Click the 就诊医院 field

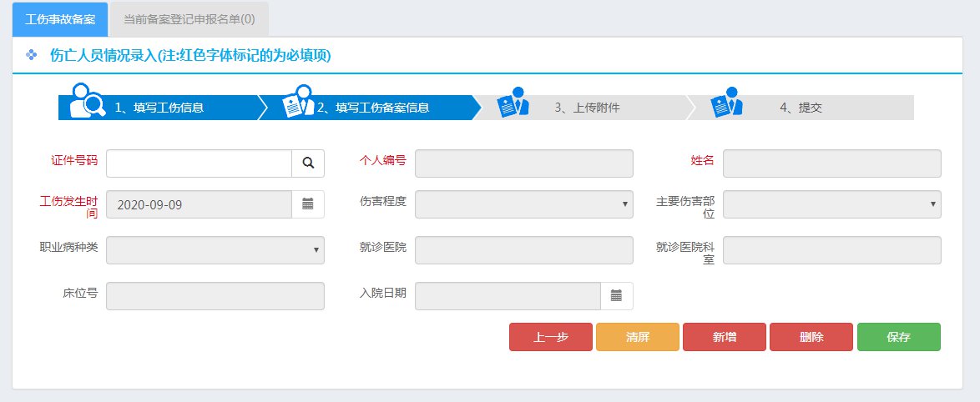point(523,250)
